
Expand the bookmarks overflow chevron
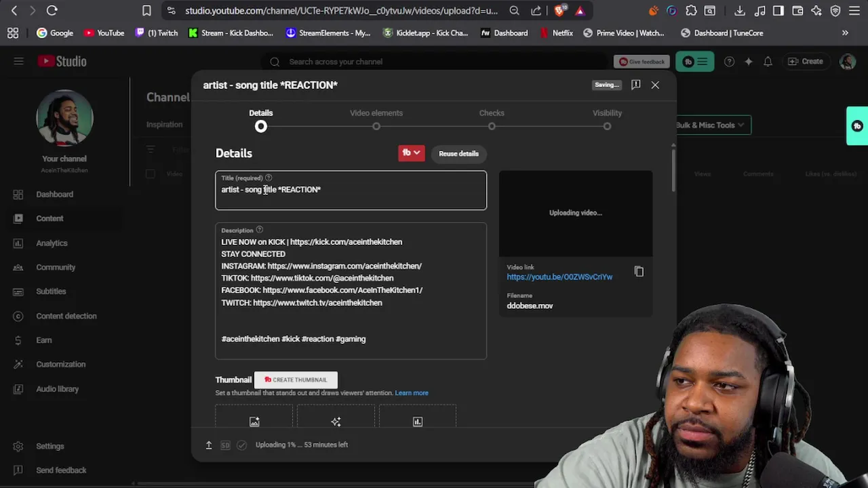[x=845, y=33]
